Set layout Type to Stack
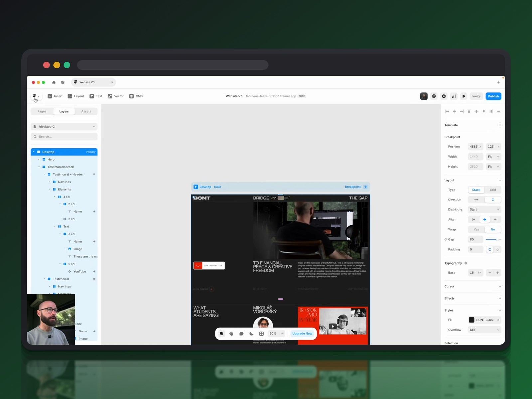This screenshot has height=399, width=532. coord(476,190)
